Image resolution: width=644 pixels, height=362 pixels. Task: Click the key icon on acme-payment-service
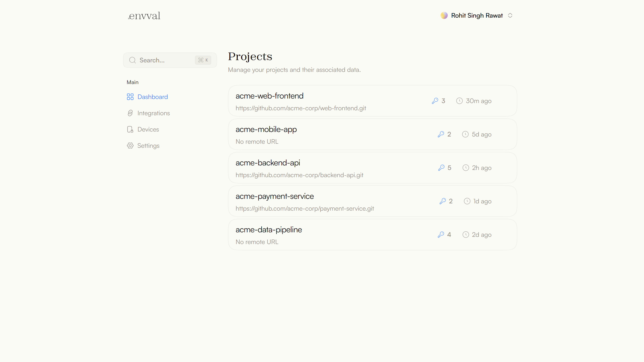[x=443, y=201]
